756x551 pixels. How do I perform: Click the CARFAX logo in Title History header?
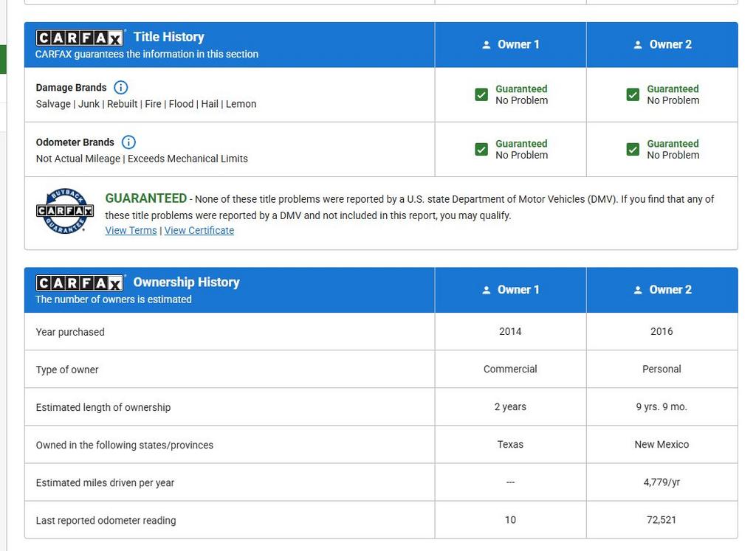coord(80,38)
